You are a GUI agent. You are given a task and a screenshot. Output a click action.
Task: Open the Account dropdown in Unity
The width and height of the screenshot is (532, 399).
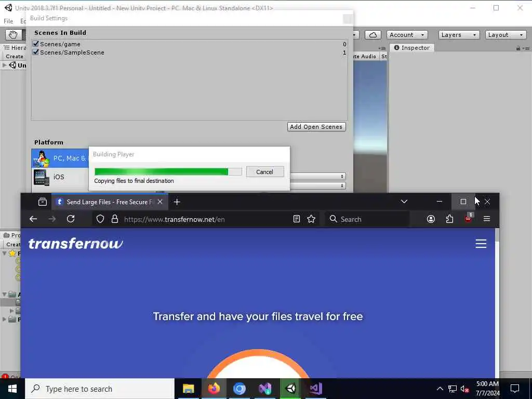pyautogui.click(x=407, y=35)
